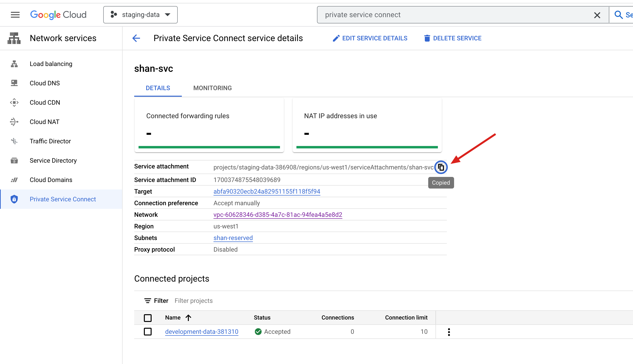Click the NAT IP addresses in use card
This screenshot has height=364, width=633.
click(x=367, y=125)
